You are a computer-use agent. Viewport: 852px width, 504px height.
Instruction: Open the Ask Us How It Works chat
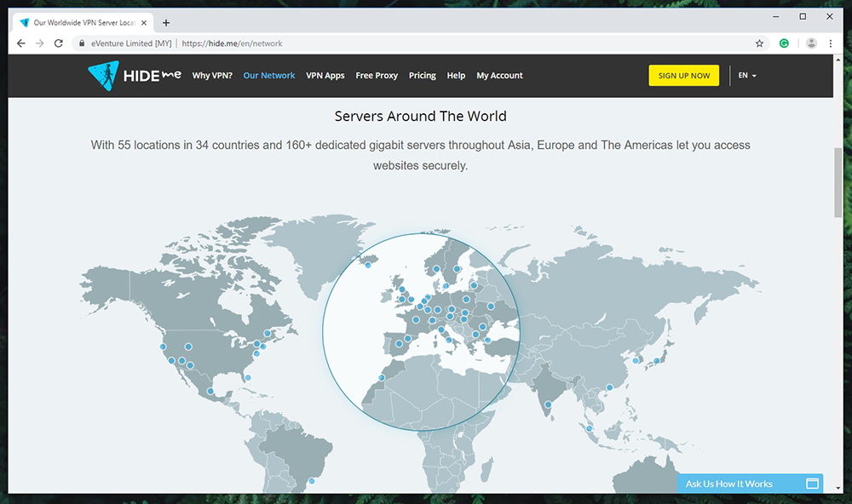(x=750, y=484)
